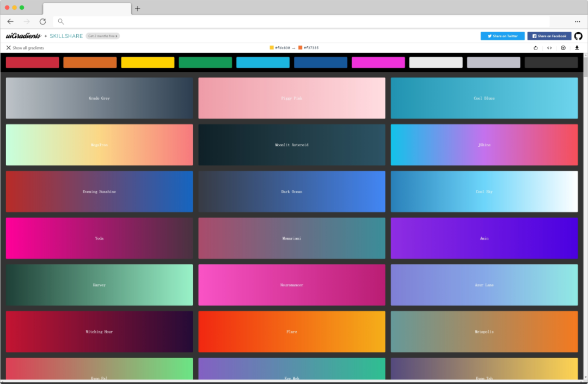Select the Neuromancer gradient card

292,285
